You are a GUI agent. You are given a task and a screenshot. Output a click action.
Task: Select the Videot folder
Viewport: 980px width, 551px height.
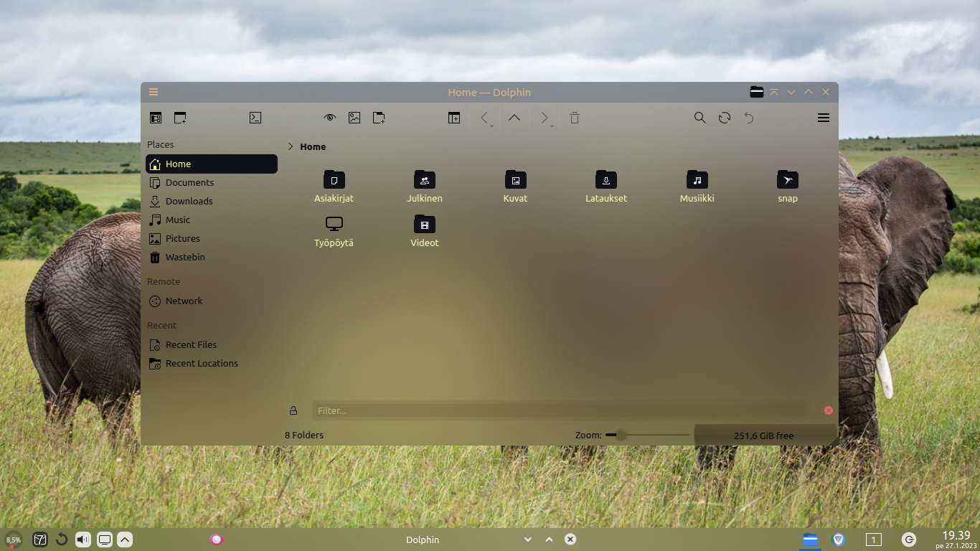(x=425, y=232)
